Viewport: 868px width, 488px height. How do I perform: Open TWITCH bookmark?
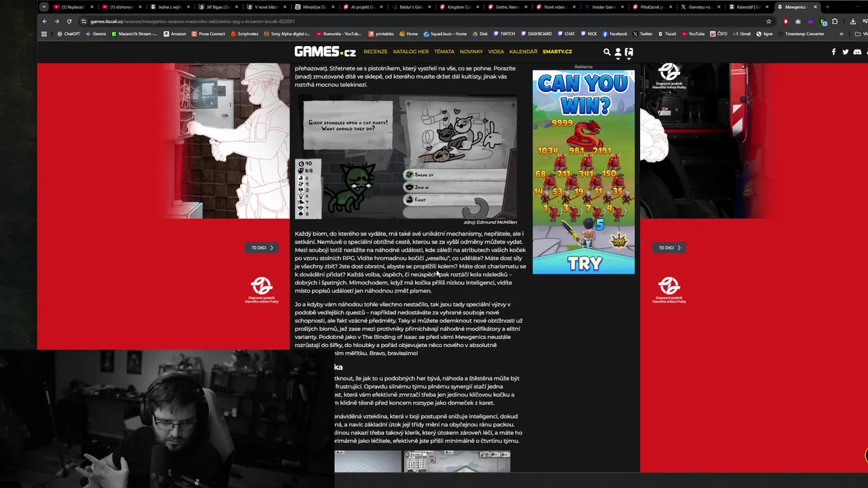pyautogui.click(x=504, y=33)
